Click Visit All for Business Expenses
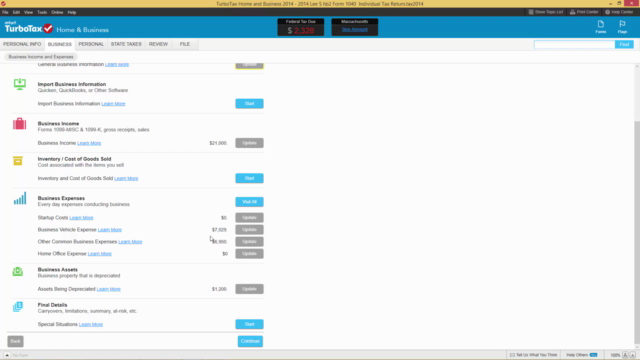The width and height of the screenshot is (640, 360). click(249, 202)
